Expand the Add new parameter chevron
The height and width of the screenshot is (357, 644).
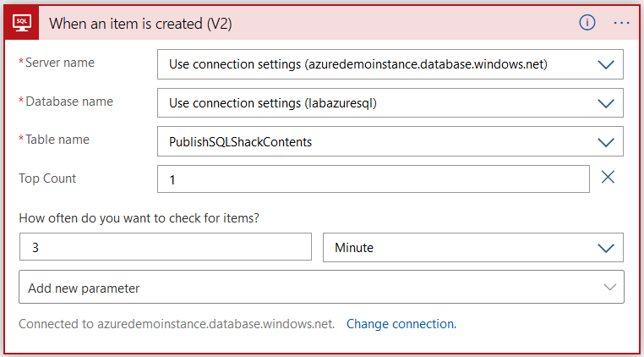(x=609, y=288)
